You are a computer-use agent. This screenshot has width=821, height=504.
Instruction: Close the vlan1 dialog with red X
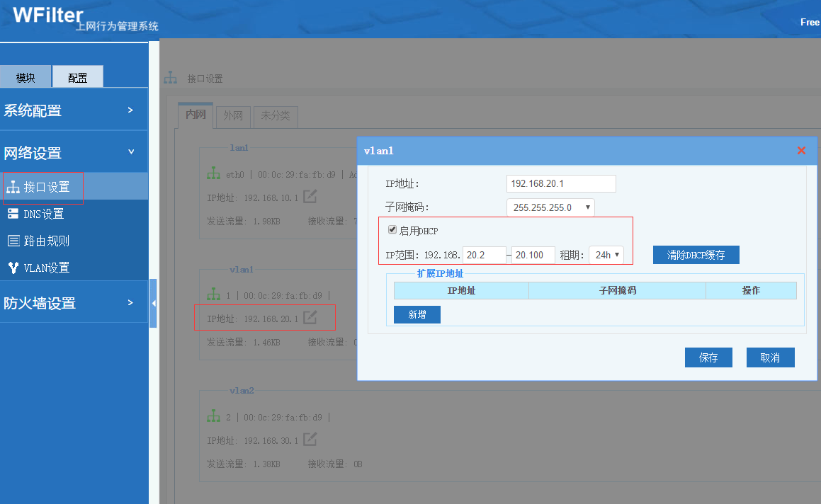(x=801, y=150)
